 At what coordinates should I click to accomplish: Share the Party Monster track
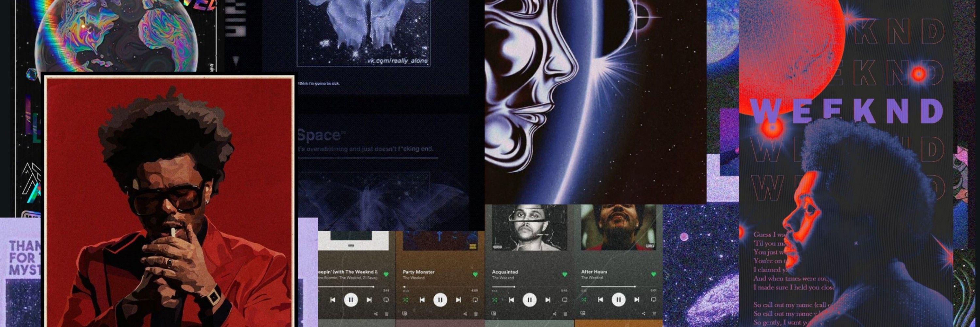pyautogui.click(x=465, y=314)
